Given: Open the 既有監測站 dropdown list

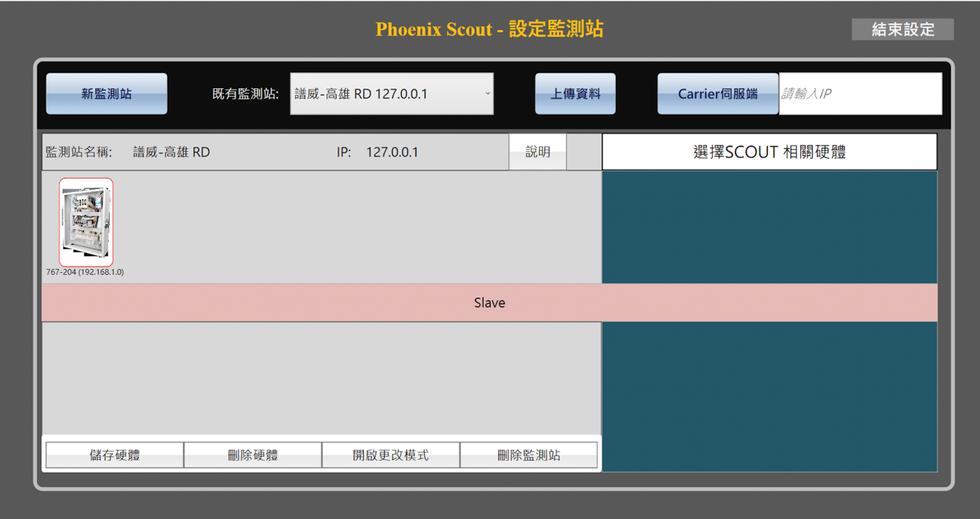Looking at the screenshot, I should [x=391, y=93].
